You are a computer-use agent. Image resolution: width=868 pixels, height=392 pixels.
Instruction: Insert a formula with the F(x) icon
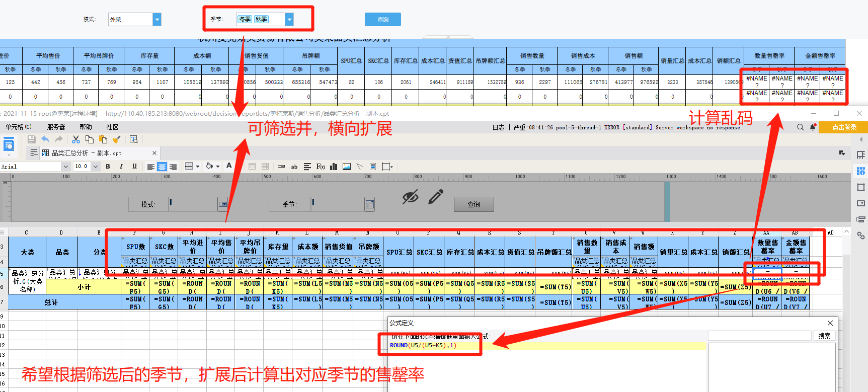[x=321, y=167]
